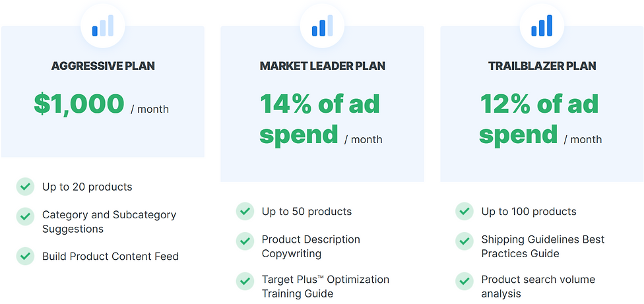Click checkmark beside Up to 50 products
Screen dimensions: 644x304
245,211
